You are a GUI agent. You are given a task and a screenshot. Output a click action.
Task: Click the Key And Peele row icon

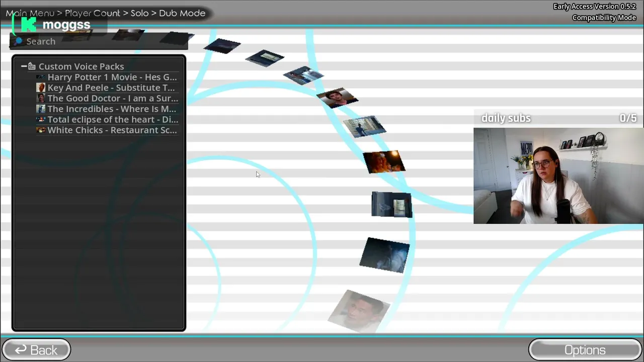click(x=41, y=87)
